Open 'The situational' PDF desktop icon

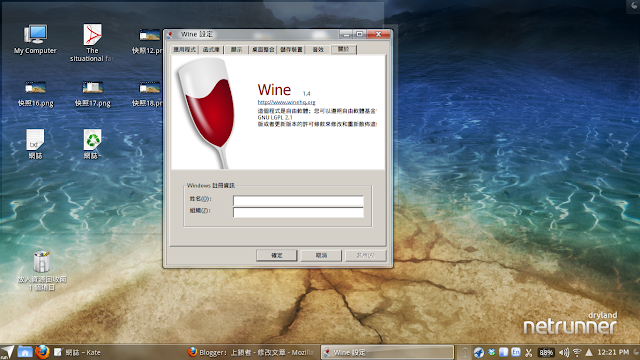pos(92,42)
